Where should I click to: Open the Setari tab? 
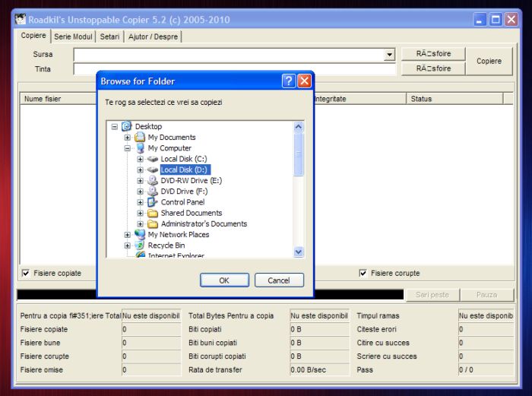pos(109,36)
